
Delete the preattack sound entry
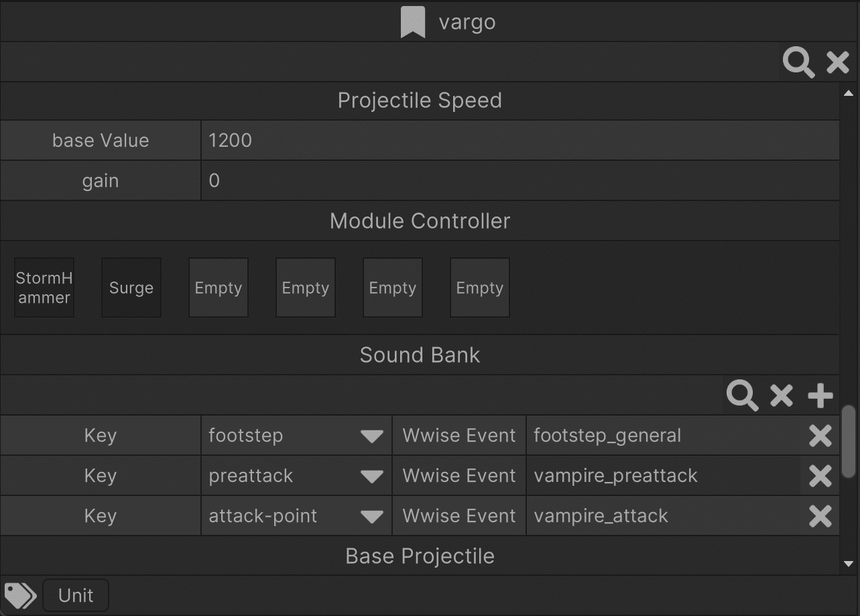(820, 476)
